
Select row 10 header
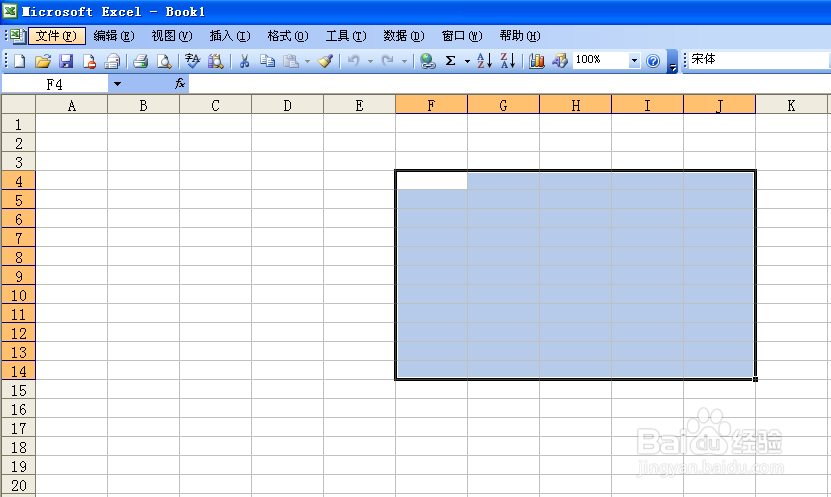coord(19,295)
